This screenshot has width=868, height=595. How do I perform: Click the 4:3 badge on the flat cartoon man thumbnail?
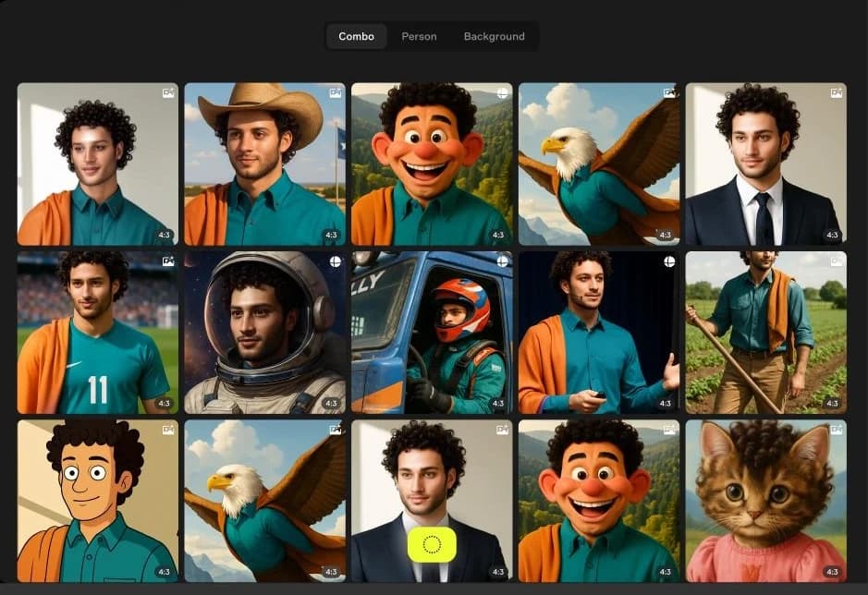point(164,572)
